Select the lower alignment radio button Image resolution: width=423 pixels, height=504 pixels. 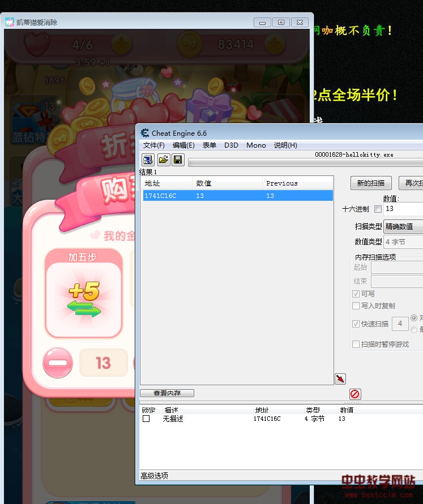414,329
